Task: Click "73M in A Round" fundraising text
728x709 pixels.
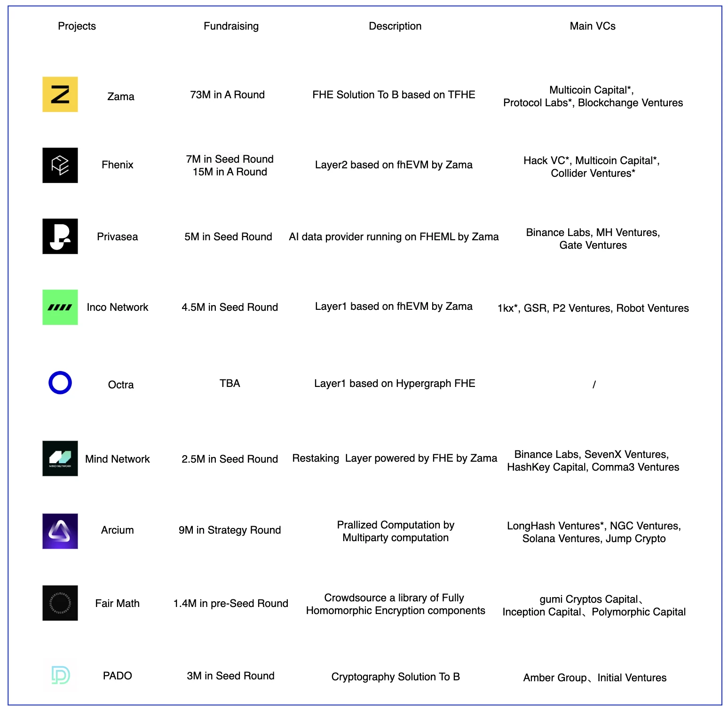Action: pyautogui.click(x=227, y=95)
